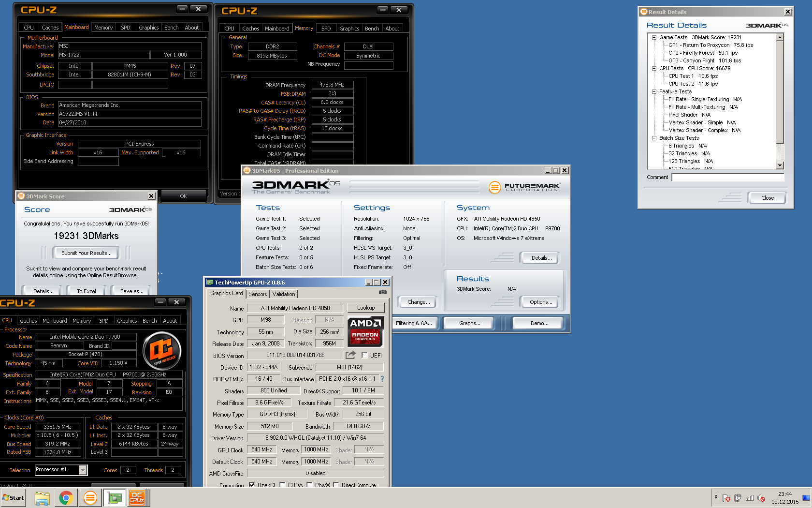Click the Action Center flag tray icon
The image size is (812, 508).
[726, 498]
